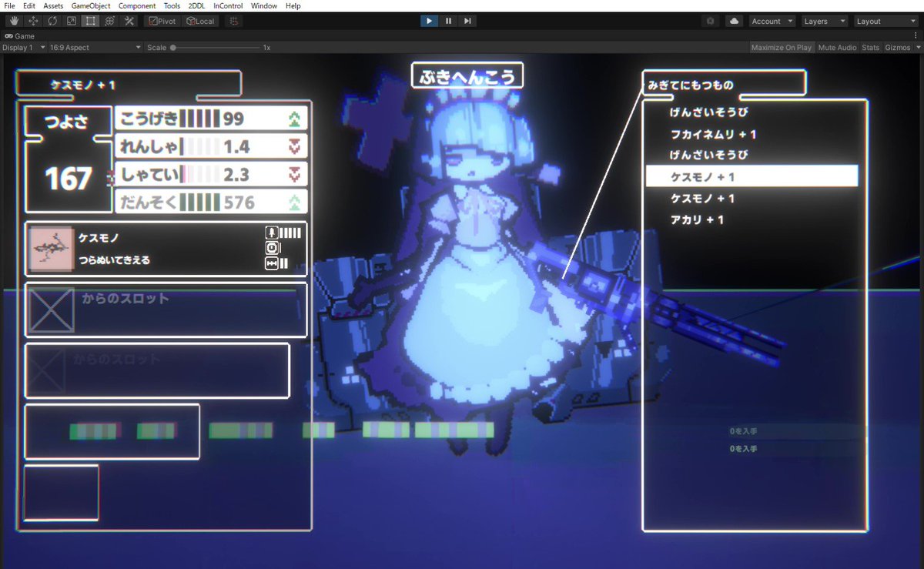Click the Scale slider handle
The height and width of the screenshot is (569, 924).
coord(173,48)
